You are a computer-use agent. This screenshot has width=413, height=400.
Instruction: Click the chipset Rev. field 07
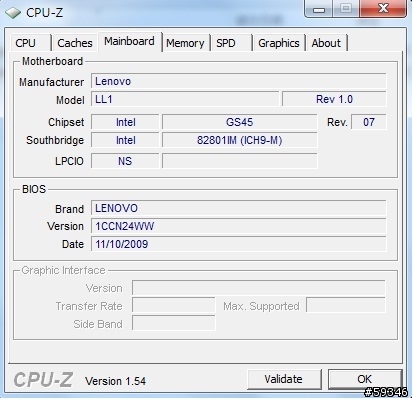coord(369,122)
